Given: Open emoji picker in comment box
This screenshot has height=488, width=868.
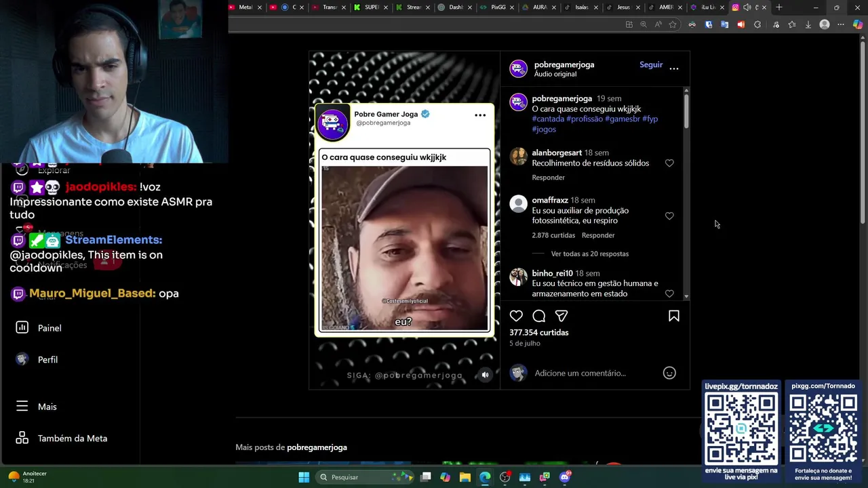Looking at the screenshot, I should pos(669,373).
